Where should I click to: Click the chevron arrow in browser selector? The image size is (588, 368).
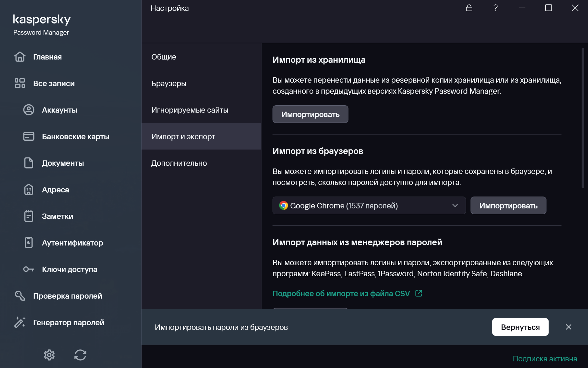[x=455, y=206]
